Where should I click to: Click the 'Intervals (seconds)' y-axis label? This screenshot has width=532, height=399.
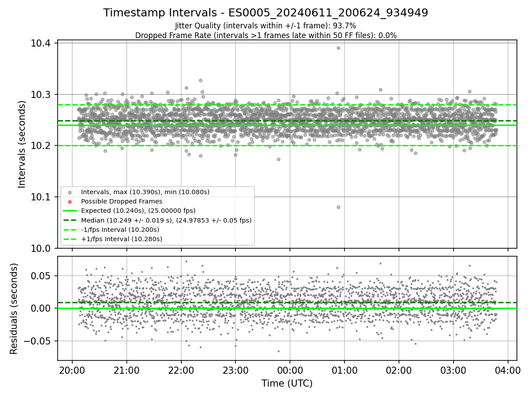[x=23, y=144]
